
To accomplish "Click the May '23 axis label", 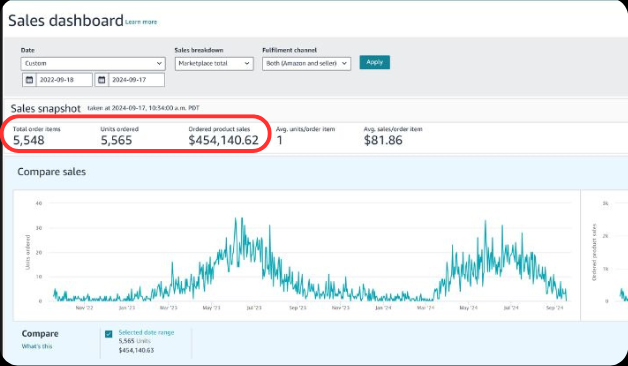I will click(x=211, y=308).
